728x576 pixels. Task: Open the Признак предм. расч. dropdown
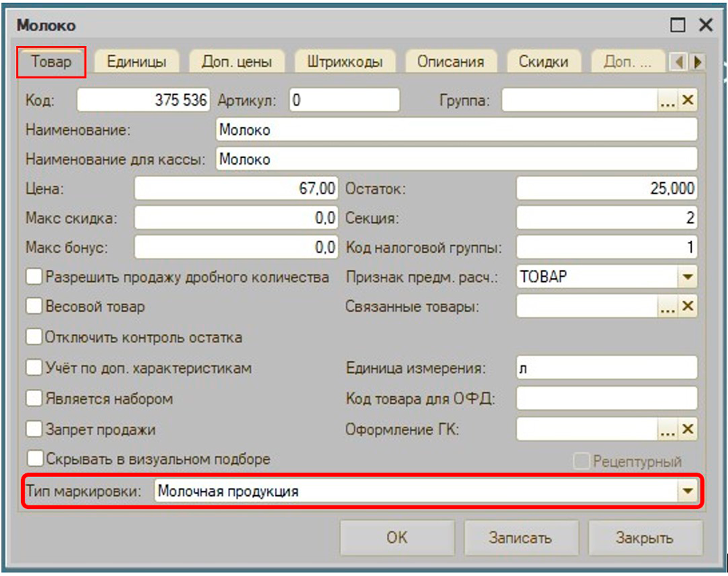click(687, 277)
